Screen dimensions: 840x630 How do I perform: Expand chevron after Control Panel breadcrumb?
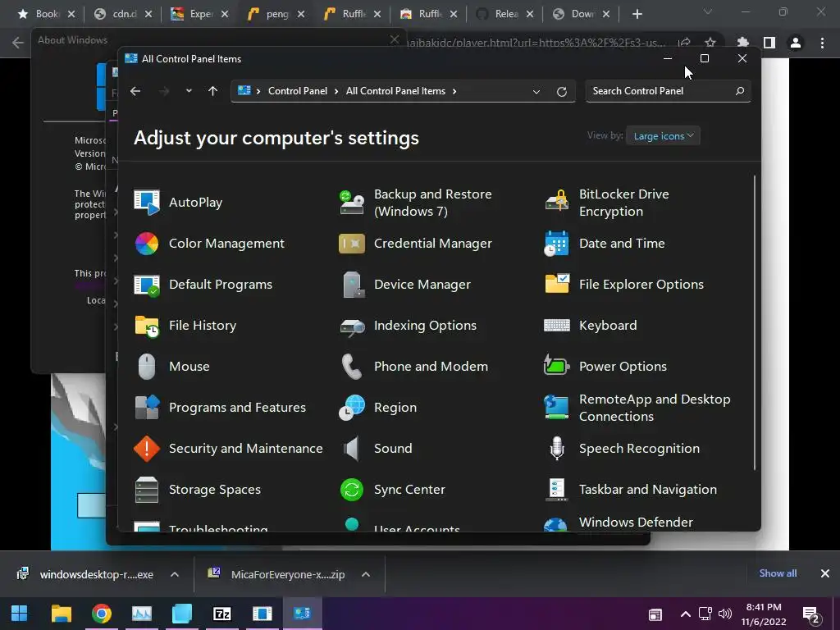click(x=336, y=91)
